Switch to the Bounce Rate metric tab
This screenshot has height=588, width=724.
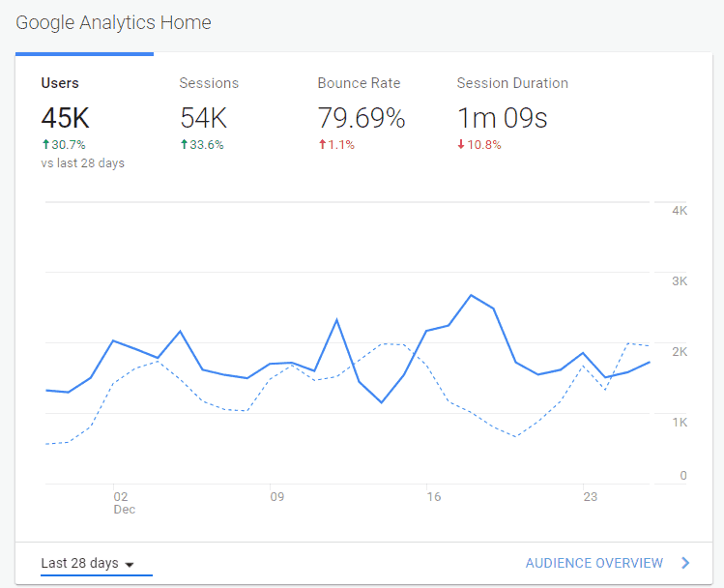(359, 83)
